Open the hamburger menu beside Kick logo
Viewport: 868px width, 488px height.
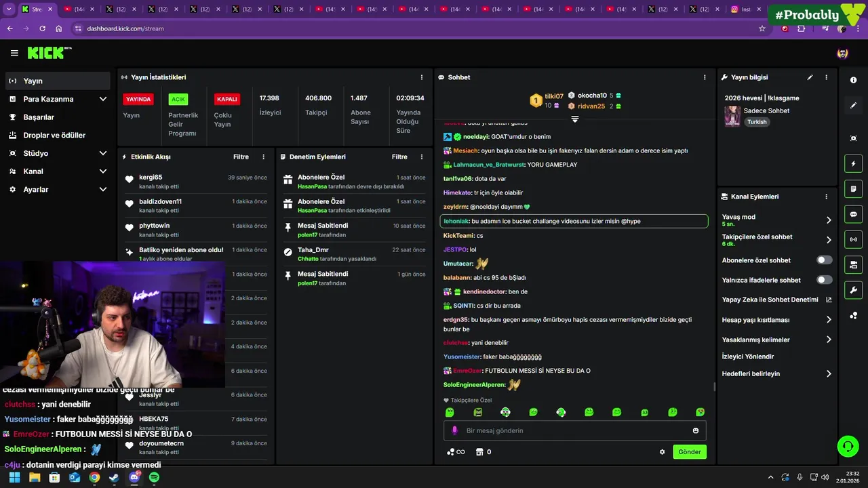[14, 53]
